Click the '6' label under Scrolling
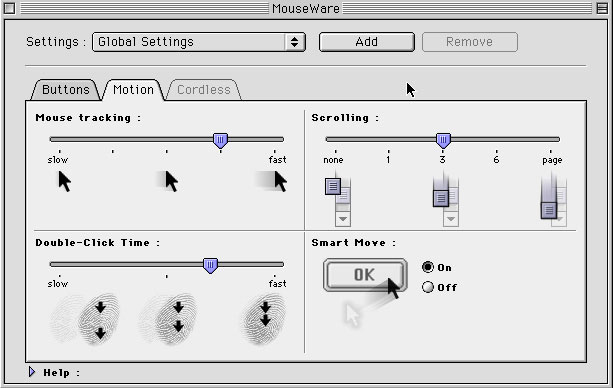This screenshot has height=388, width=613. click(496, 160)
